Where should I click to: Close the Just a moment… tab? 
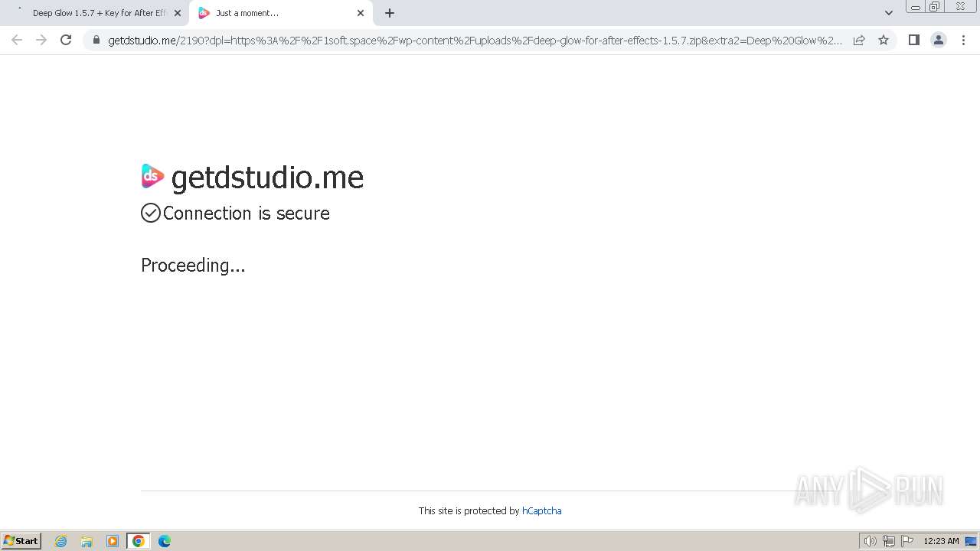tap(361, 13)
